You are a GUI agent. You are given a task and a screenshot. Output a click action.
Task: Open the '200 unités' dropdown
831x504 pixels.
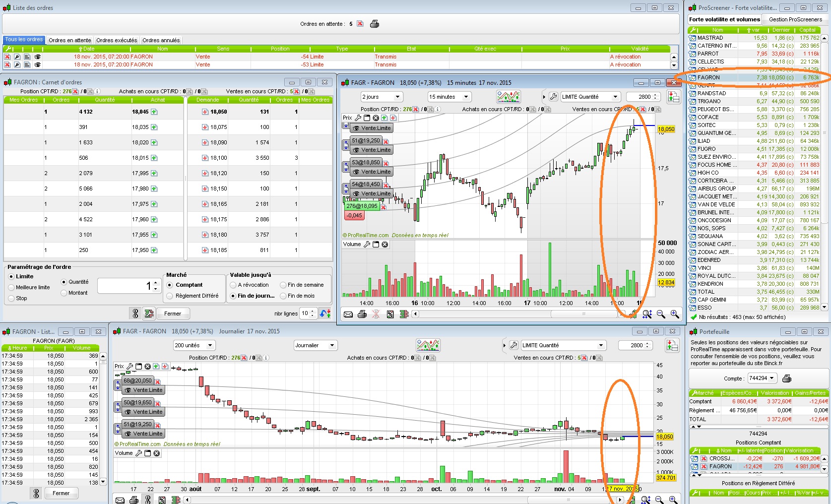tap(194, 345)
